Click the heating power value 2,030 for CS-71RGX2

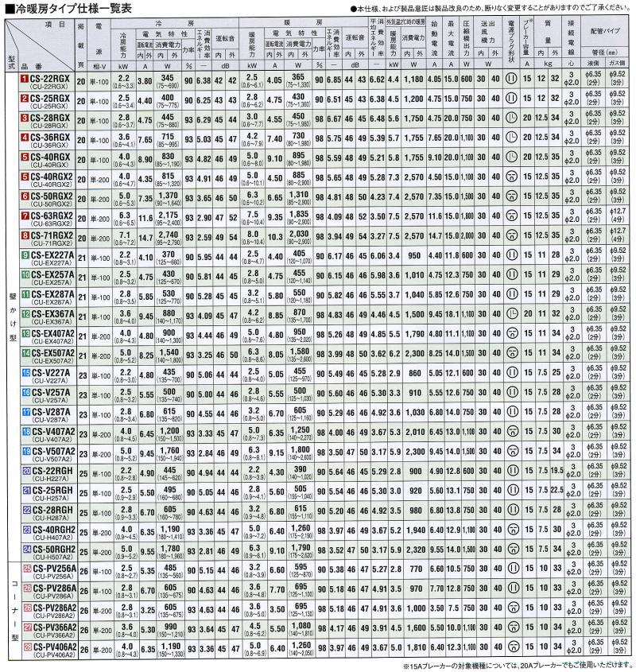pyautogui.click(x=299, y=234)
